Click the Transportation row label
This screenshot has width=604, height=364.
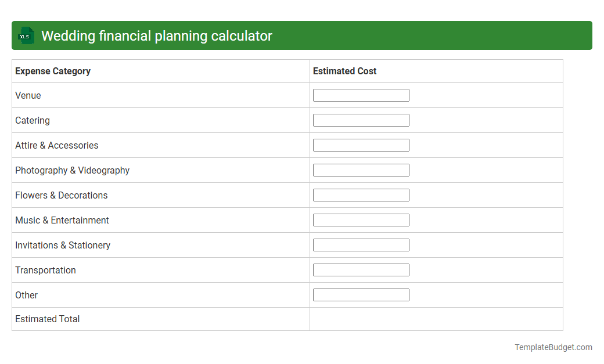click(x=45, y=270)
